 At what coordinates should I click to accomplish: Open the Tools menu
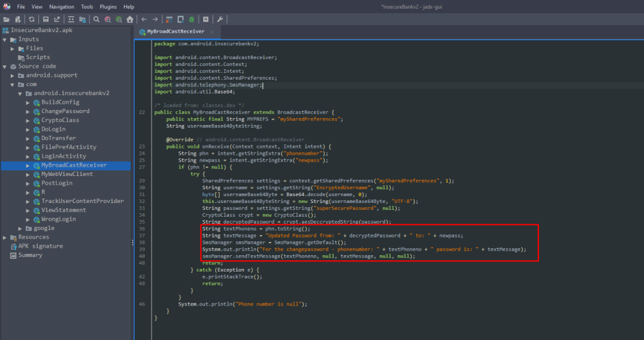pyautogui.click(x=87, y=6)
